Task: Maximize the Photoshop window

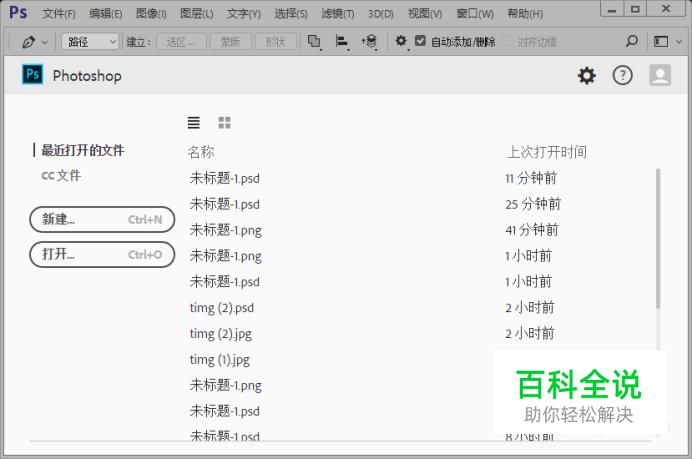Action: [635, 9]
